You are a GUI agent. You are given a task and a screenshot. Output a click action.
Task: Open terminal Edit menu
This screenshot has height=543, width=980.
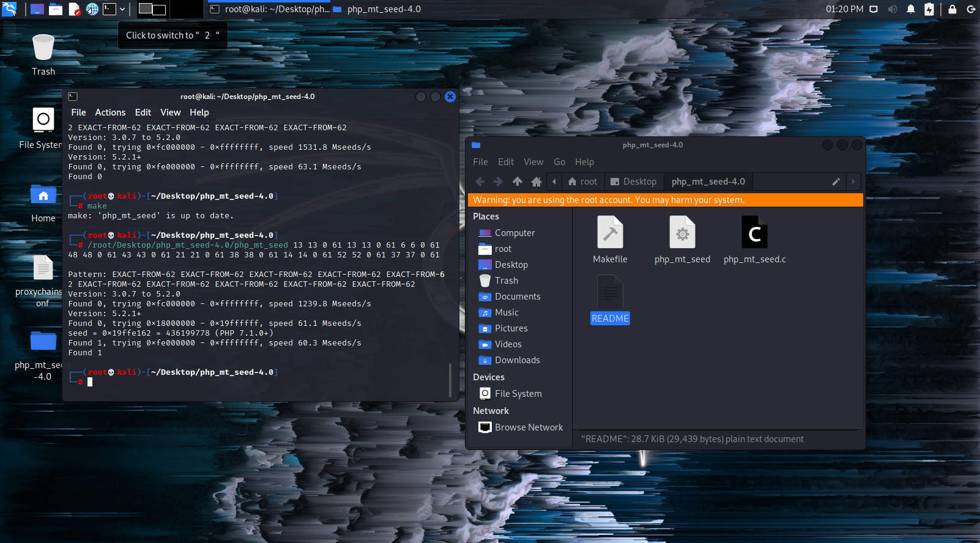(x=143, y=113)
